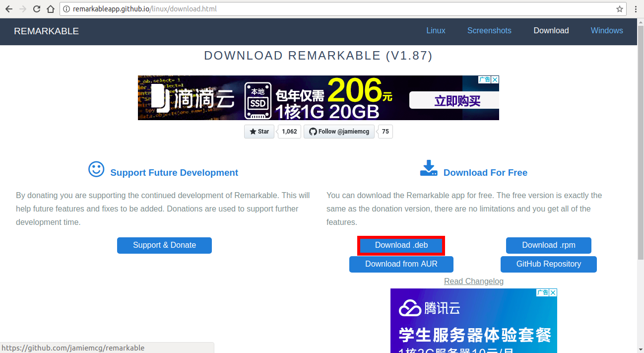Click the Support & Donate button
Screen dimensions: 644x353
(164, 245)
